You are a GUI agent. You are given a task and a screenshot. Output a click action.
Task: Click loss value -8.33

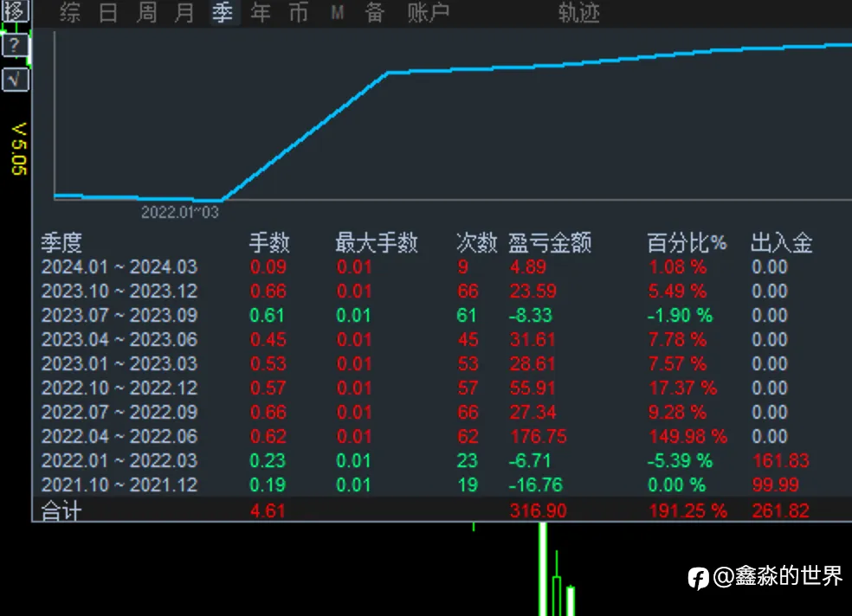pos(530,315)
